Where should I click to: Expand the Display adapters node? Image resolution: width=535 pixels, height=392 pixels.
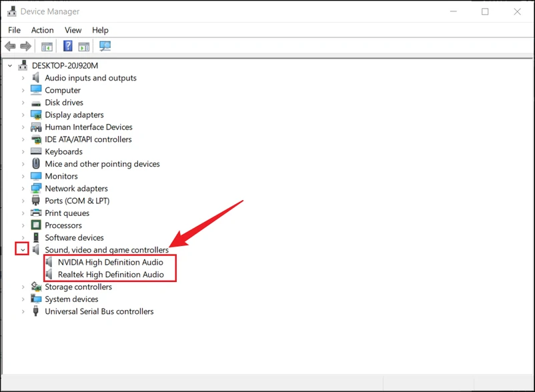click(x=23, y=115)
